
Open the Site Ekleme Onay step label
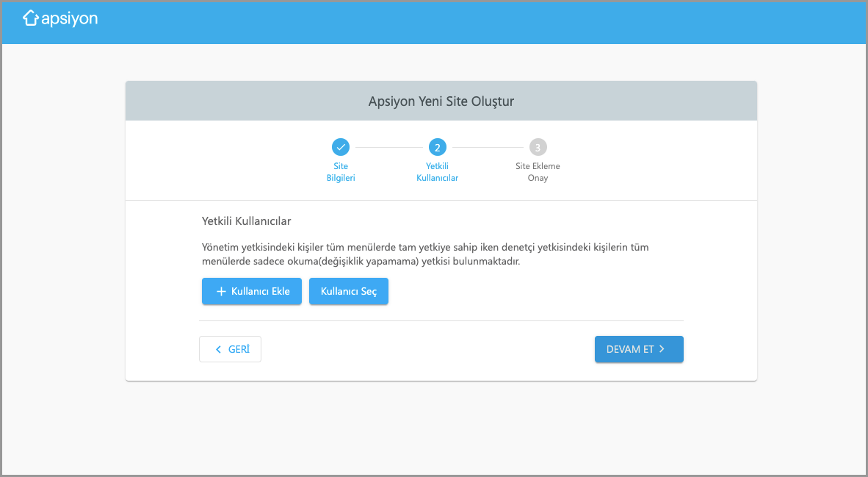click(538, 172)
